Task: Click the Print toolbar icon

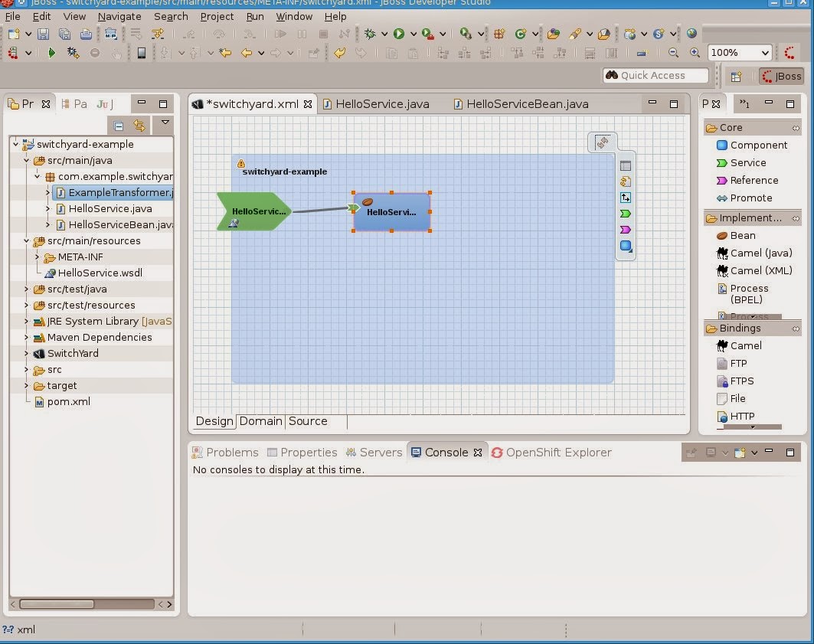Action: (x=86, y=34)
